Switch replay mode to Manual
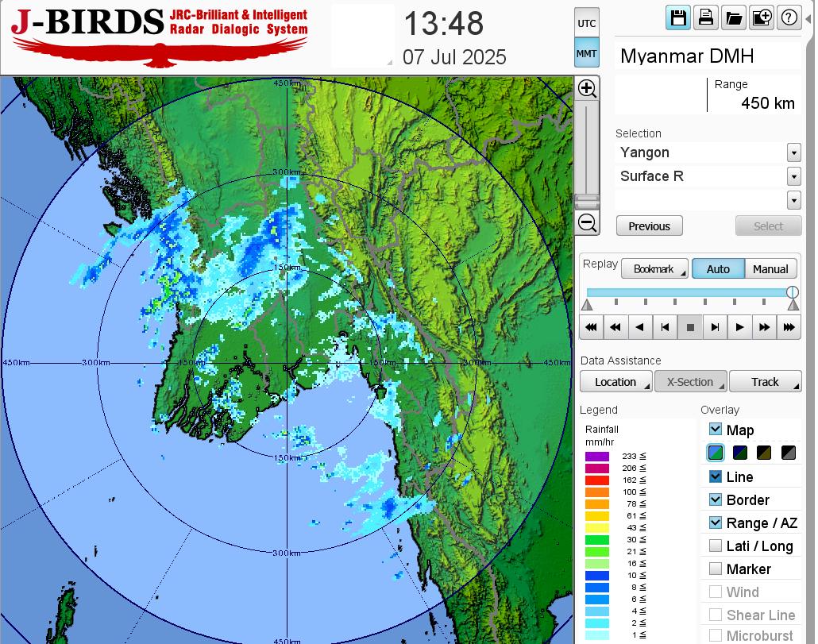This screenshot has width=818, height=644. (x=770, y=269)
